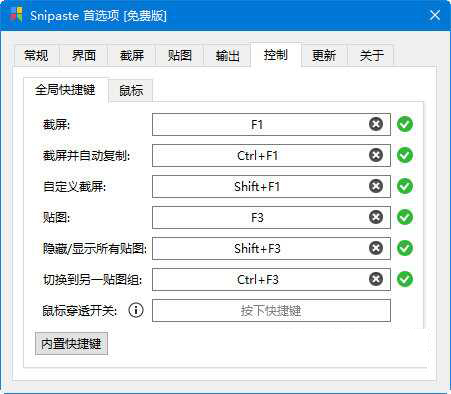Image resolution: width=451 pixels, height=394 pixels.
Task: Clear the Ctrl+F1 shortcut for 截屏并自动复制
Action: click(376, 155)
